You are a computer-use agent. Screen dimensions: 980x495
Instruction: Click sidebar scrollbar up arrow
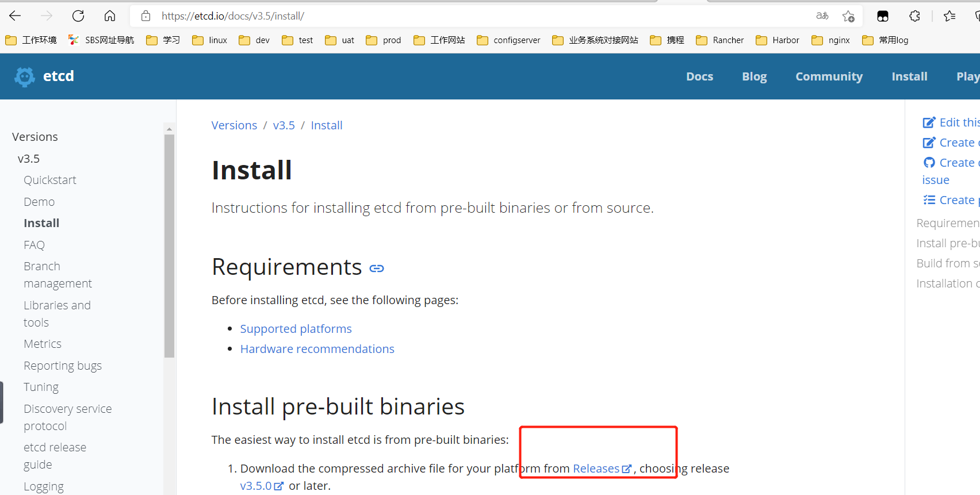(169, 129)
